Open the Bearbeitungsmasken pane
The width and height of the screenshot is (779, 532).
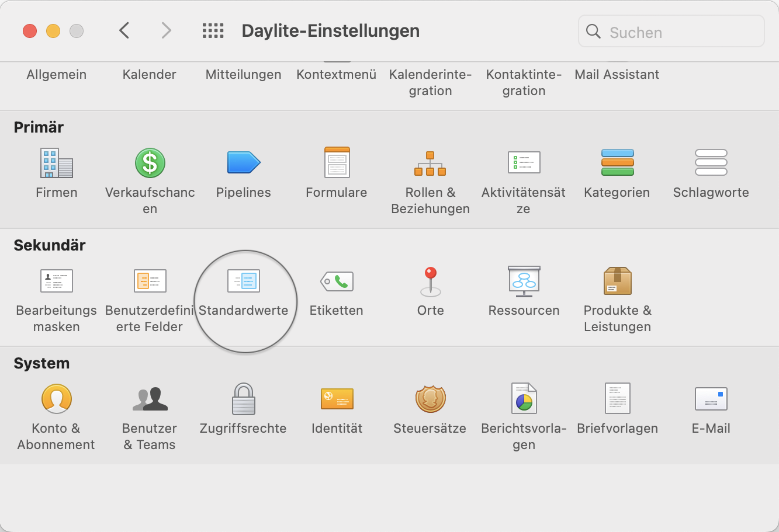[56, 281]
